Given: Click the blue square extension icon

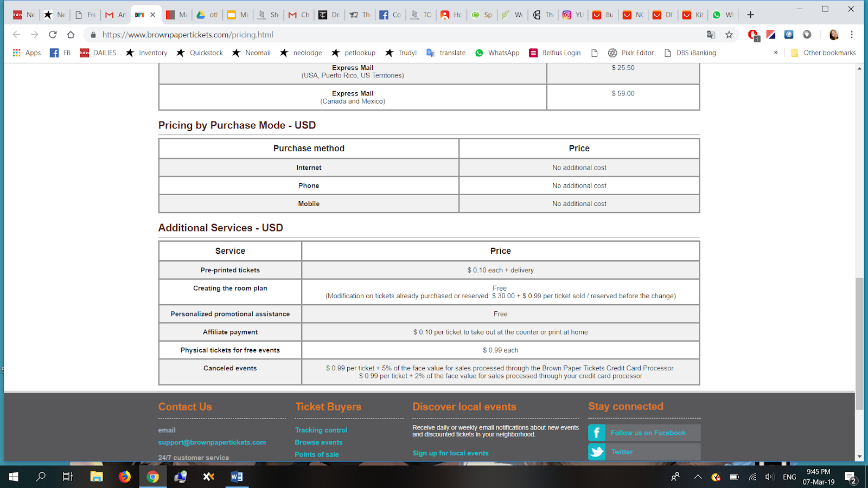Looking at the screenshot, I should 789,35.
